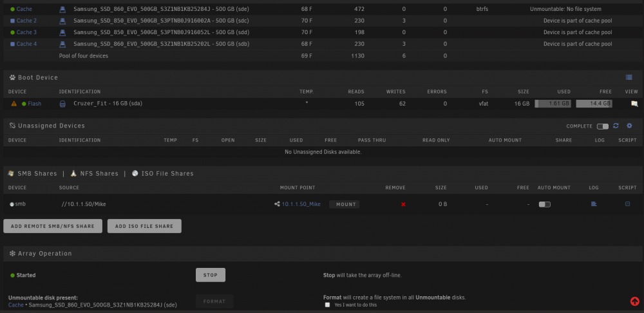Viewport: 644px width, 313px height.
Task: Click the disk icon for Cache 4 sdb
Action: 62,44
